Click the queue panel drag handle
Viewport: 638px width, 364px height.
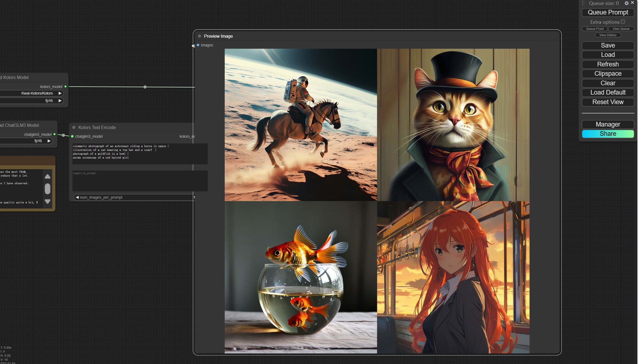583,3
